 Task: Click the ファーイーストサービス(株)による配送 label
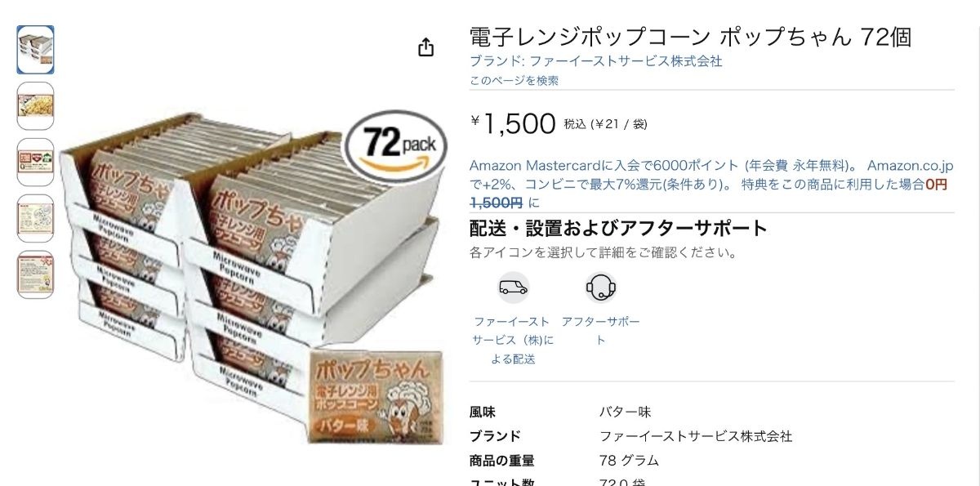(513, 340)
